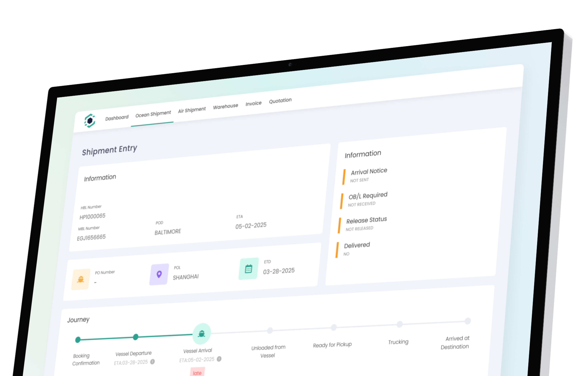Image resolution: width=588 pixels, height=376 pixels.
Task: Open the Dashboard tab
Action: coord(117,118)
